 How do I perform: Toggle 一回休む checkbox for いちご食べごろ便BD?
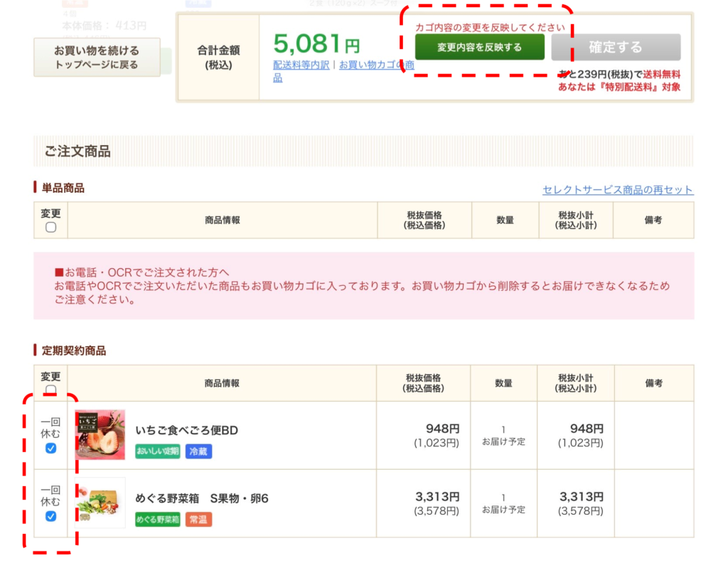[50, 448]
